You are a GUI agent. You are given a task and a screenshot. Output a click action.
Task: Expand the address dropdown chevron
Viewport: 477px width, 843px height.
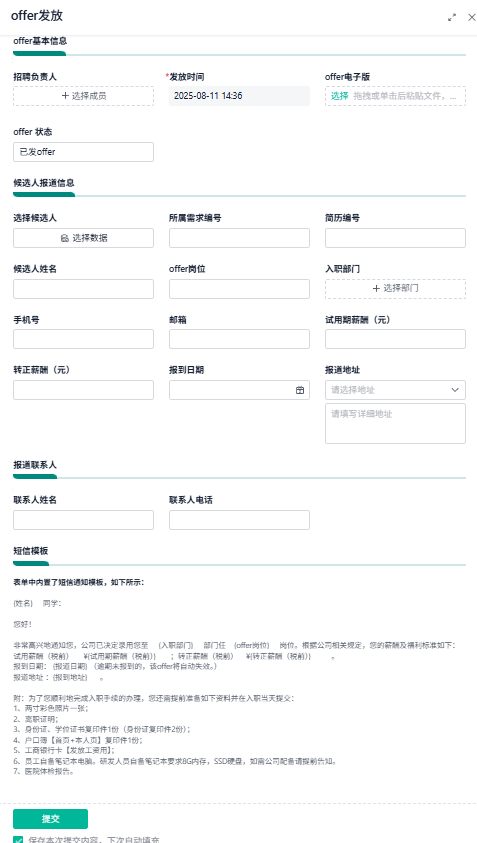(455, 390)
